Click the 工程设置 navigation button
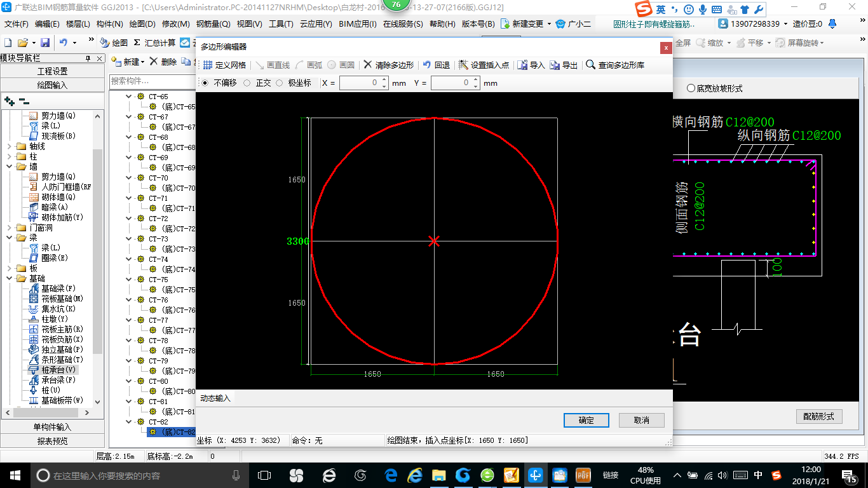The height and width of the screenshot is (488, 868). [x=53, y=71]
